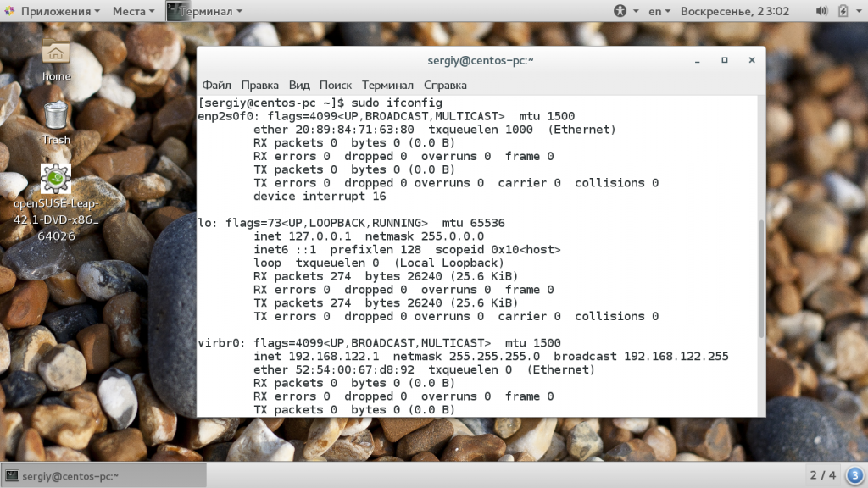Open the en keyboard layout dropdown
The height and width of the screenshot is (488, 868).
pyautogui.click(x=659, y=11)
